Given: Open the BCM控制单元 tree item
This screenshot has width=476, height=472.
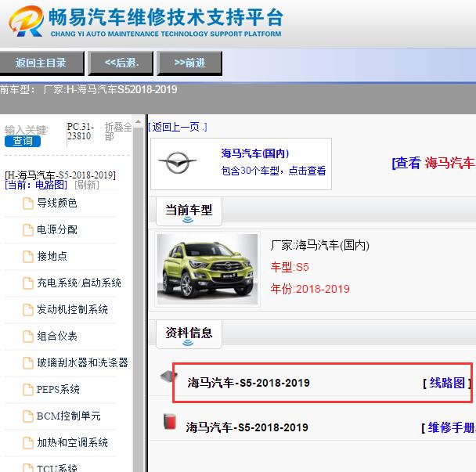Looking at the screenshot, I should [69, 416].
